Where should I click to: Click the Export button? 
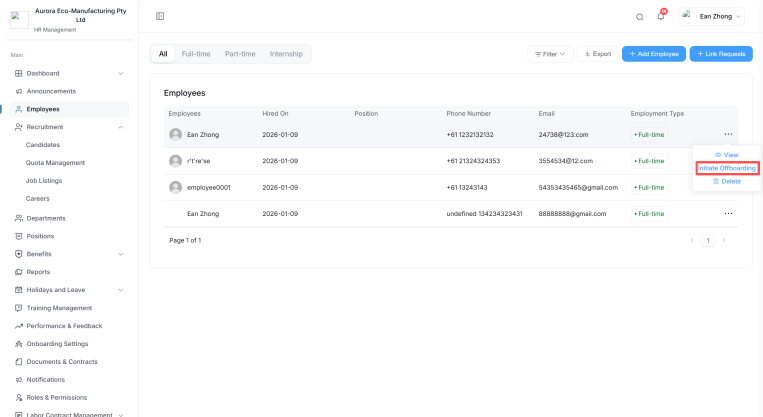coord(597,54)
